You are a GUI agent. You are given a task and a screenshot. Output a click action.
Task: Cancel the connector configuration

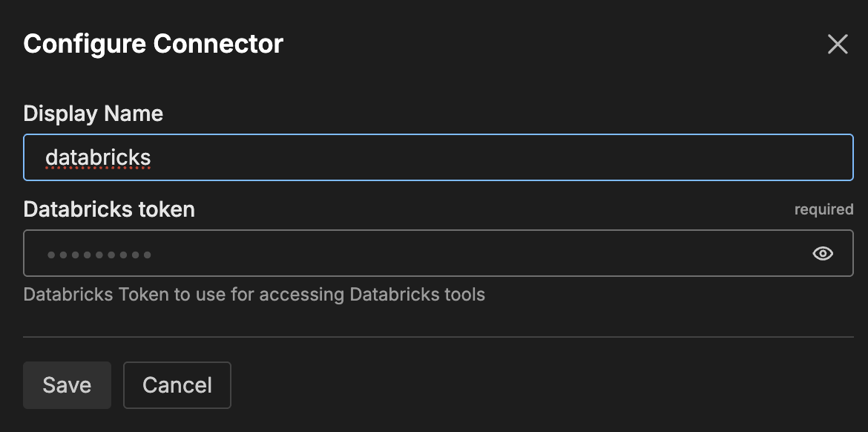pos(177,385)
